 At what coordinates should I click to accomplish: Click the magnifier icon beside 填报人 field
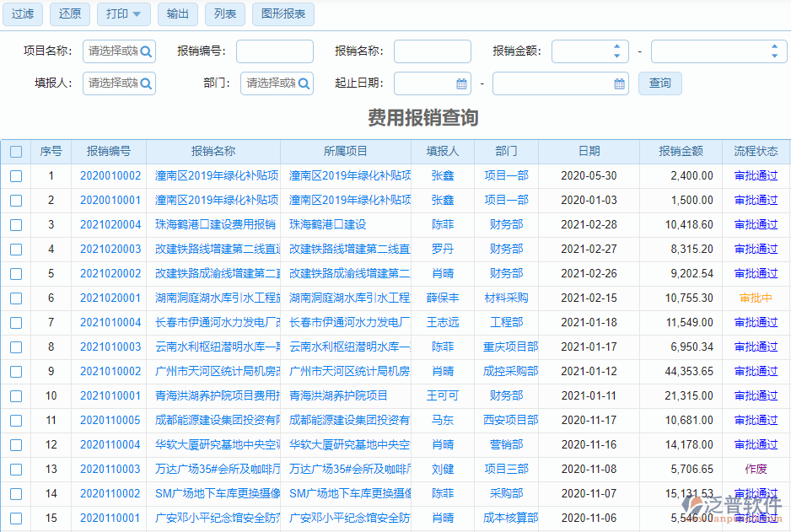(x=146, y=83)
